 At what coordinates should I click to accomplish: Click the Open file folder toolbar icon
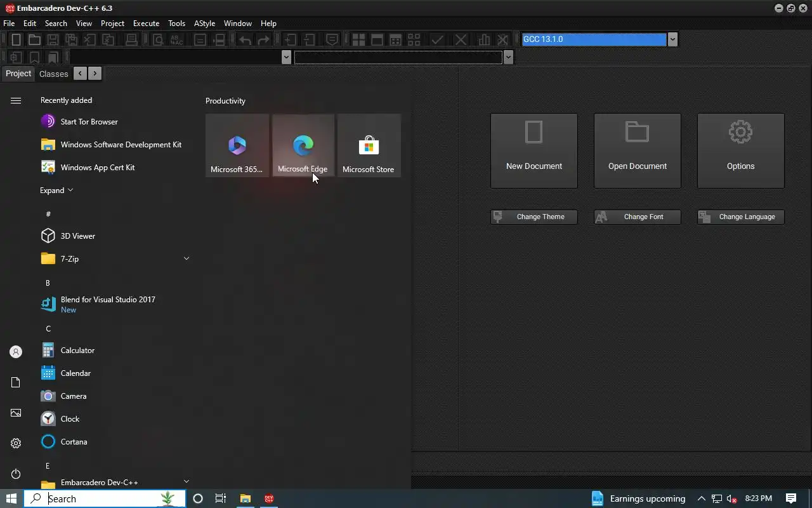(x=35, y=39)
